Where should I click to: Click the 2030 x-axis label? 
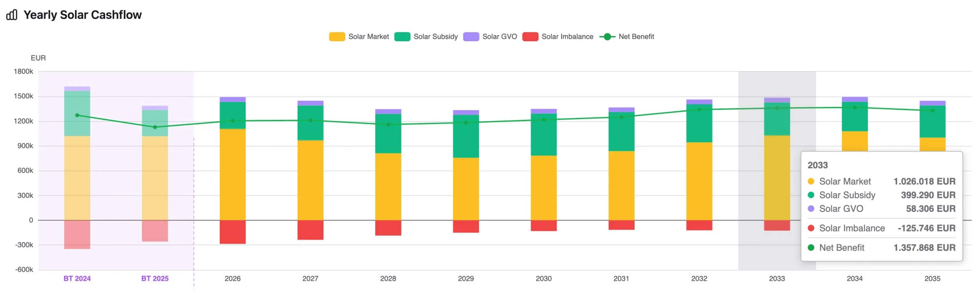click(x=544, y=279)
